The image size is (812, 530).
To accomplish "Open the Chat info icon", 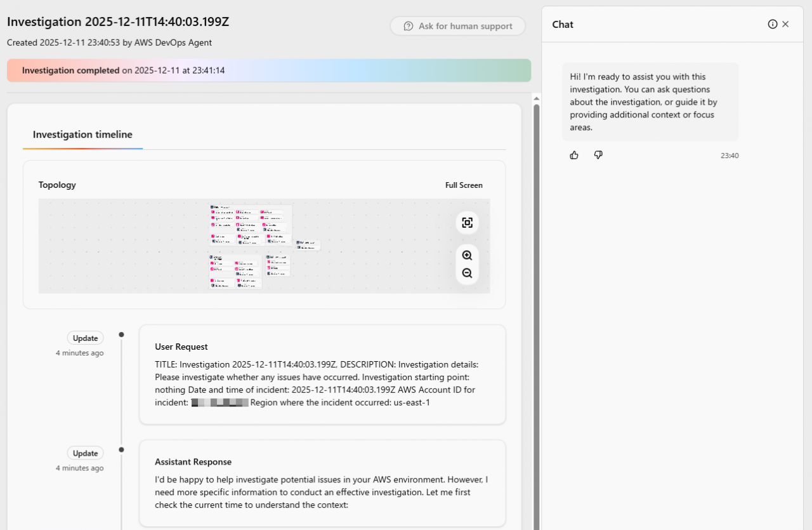I will click(772, 24).
